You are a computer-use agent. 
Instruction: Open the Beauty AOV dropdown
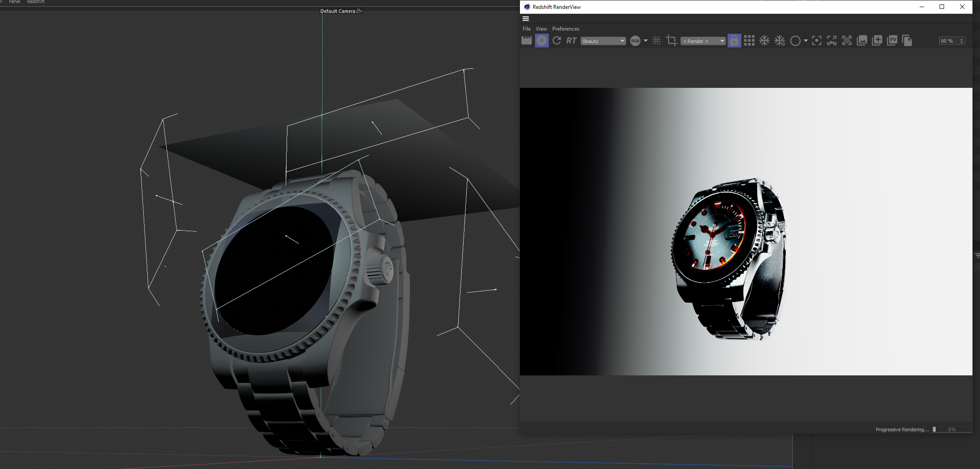pos(603,41)
